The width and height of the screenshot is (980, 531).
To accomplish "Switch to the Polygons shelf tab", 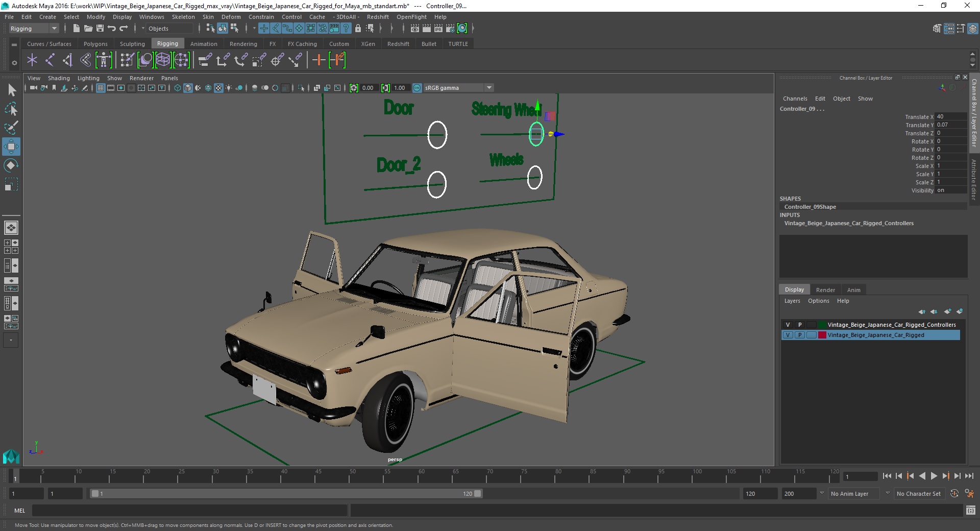I will 95,44.
